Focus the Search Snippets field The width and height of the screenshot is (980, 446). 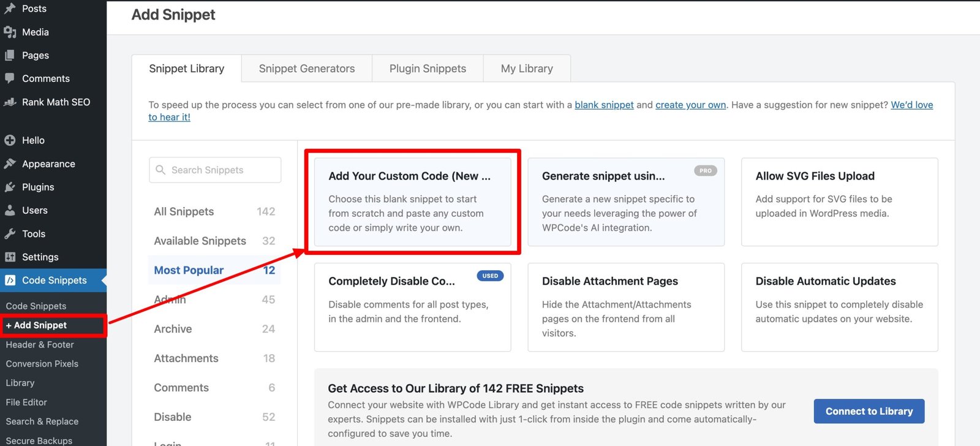(x=215, y=170)
